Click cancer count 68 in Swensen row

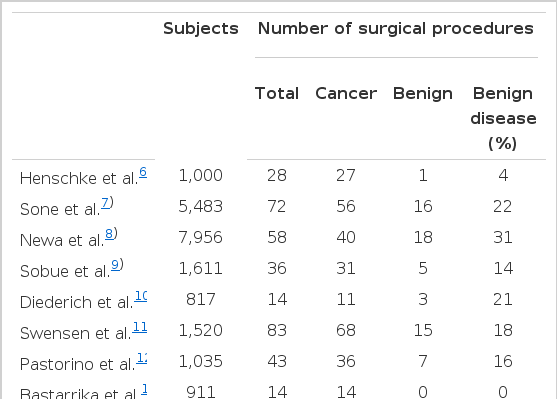(x=346, y=330)
